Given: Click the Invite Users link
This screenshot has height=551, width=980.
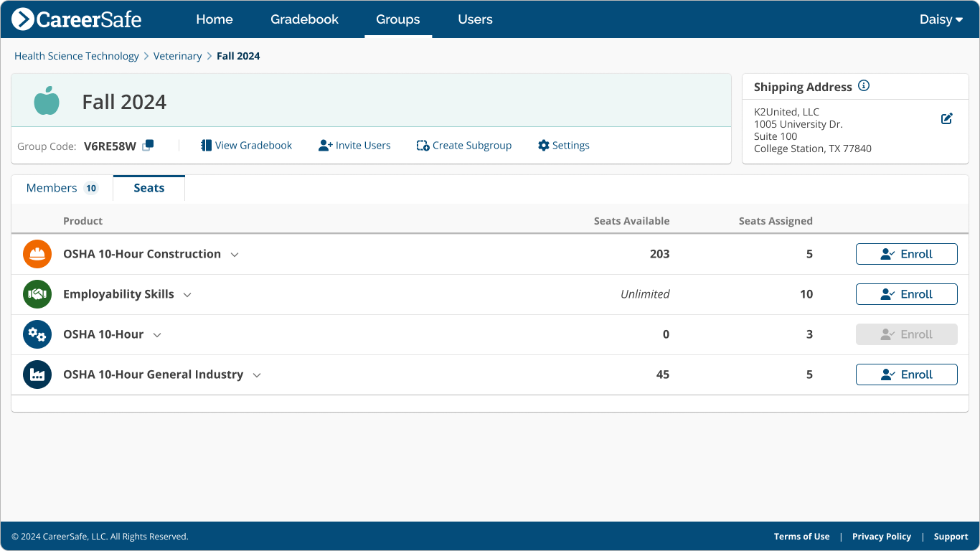Looking at the screenshot, I should [354, 146].
